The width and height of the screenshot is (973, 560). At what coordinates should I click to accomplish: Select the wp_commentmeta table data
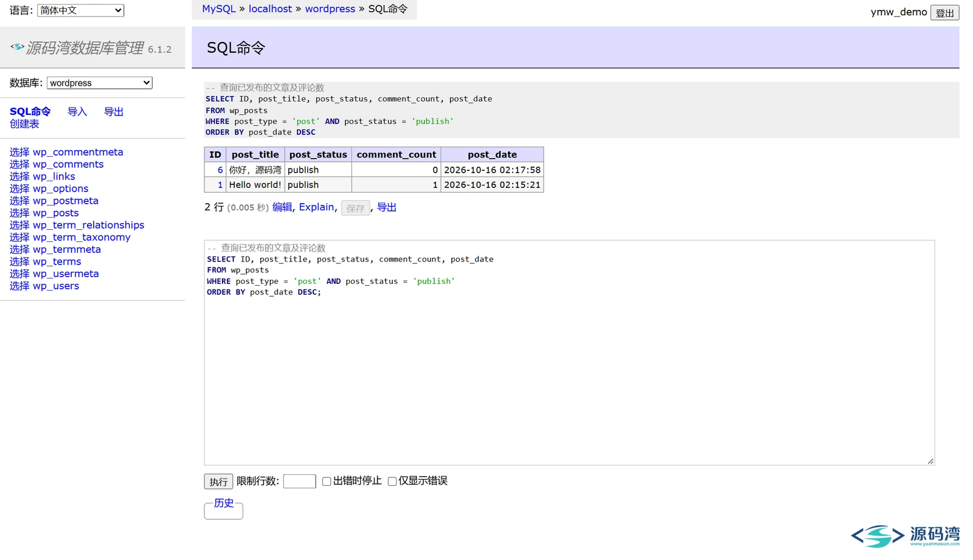19,152
